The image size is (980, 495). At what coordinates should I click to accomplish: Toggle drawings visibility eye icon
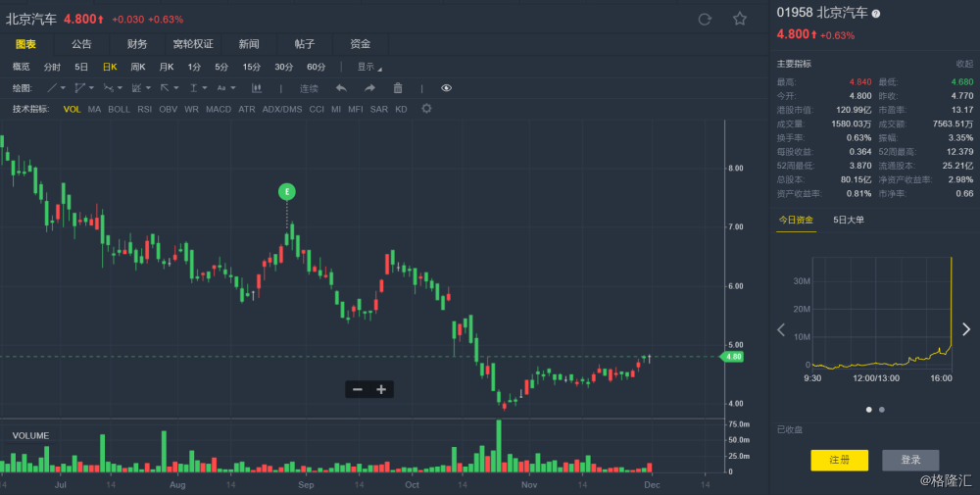(446, 88)
